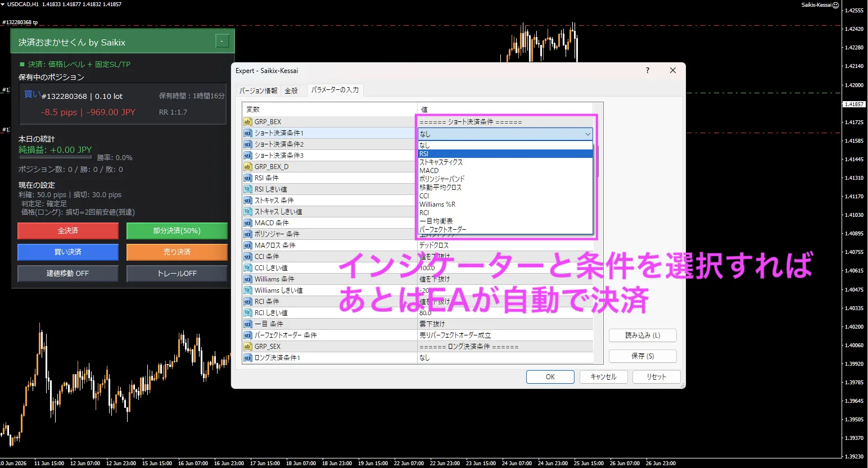Choose ストキャスティクス from the dropdown list
The image size is (868, 468).
(505, 162)
